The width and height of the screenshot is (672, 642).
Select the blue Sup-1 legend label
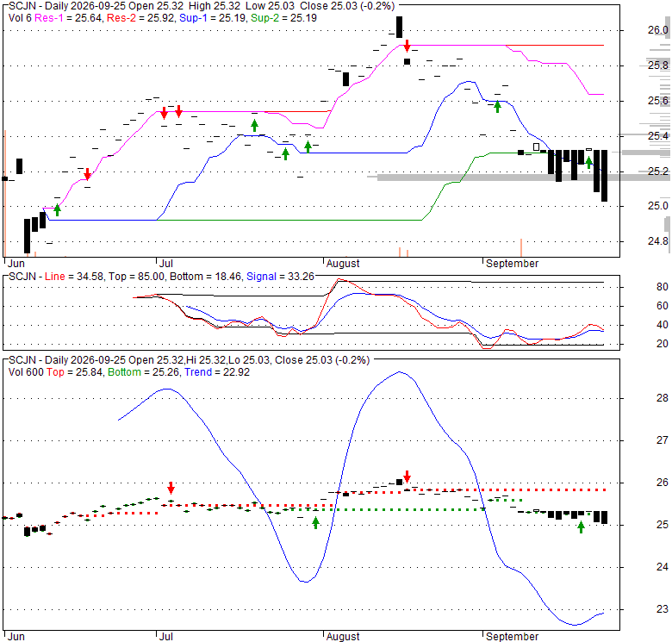coord(193,18)
